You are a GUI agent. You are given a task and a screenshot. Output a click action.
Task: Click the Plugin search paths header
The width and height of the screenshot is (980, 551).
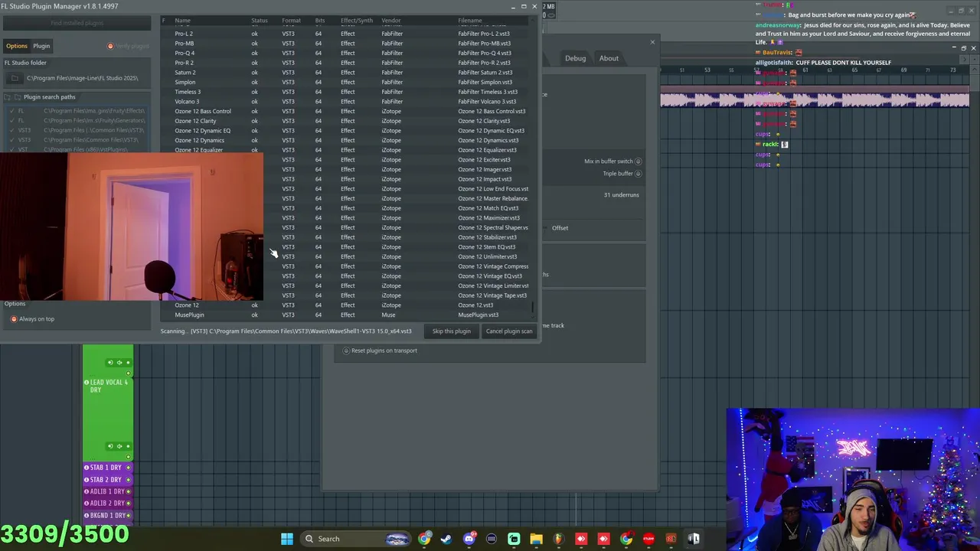(49, 97)
